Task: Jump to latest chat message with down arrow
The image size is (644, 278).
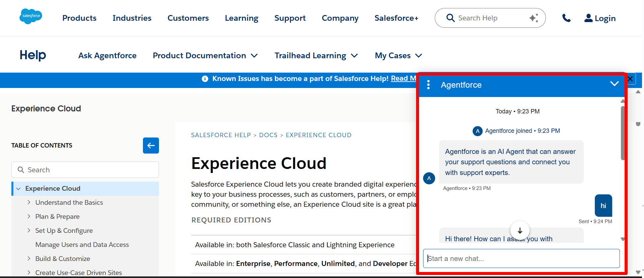Action: point(520,230)
